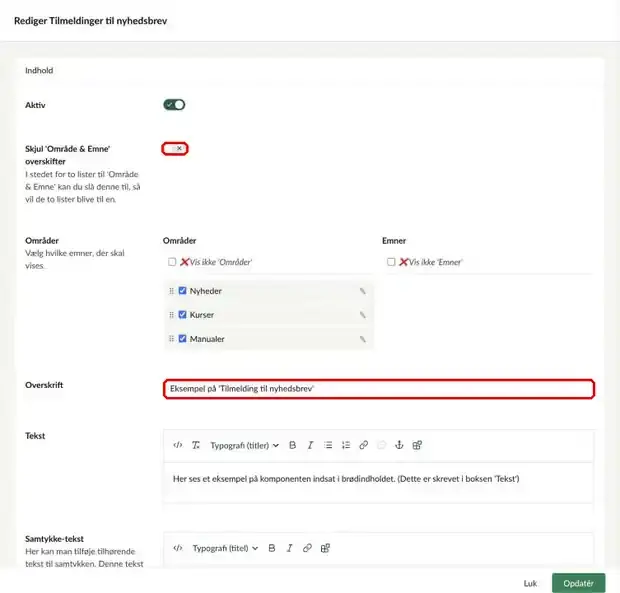Viewport: 620px width, 593px height.
Task: Insert an anchor in the Tekst editor
Action: pyautogui.click(x=399, y=445)
